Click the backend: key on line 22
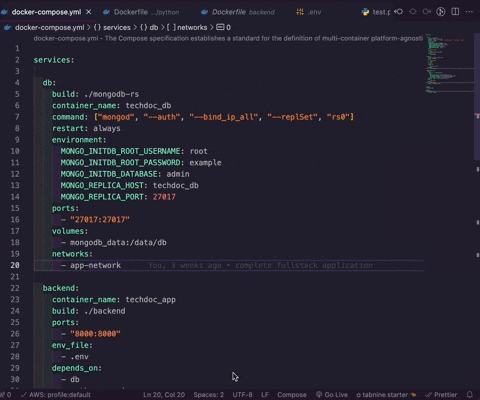 tap(61, 288)
